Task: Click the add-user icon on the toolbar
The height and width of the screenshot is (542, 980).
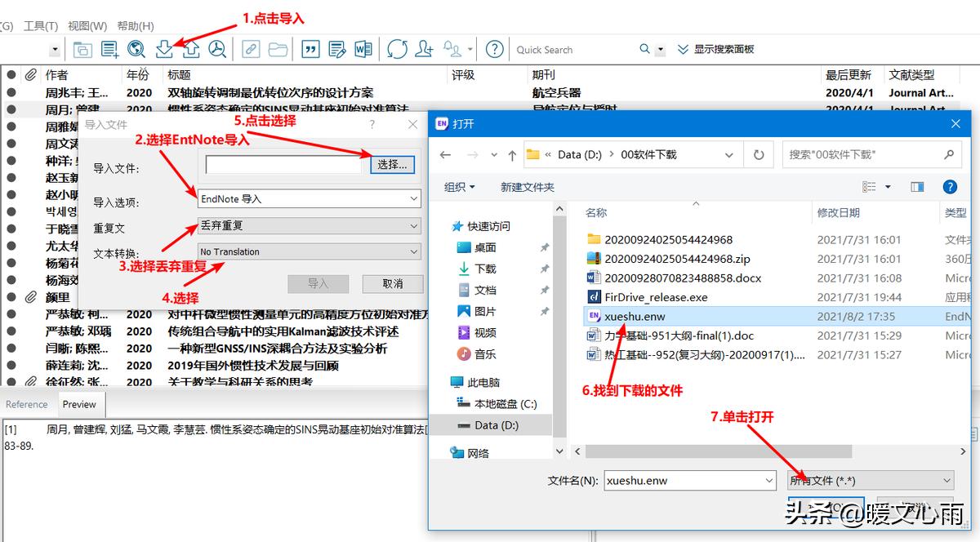Action: click(x=424, y=49)
